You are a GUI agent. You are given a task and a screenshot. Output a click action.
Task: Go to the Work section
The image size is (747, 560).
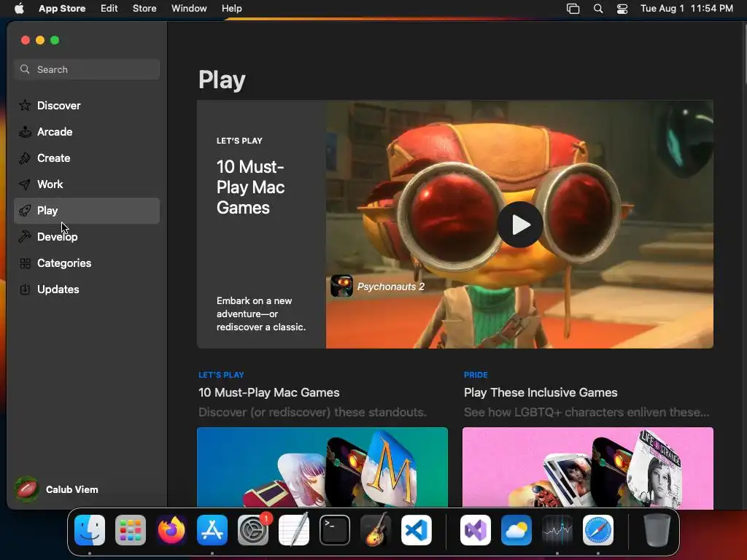pos(87,184)
